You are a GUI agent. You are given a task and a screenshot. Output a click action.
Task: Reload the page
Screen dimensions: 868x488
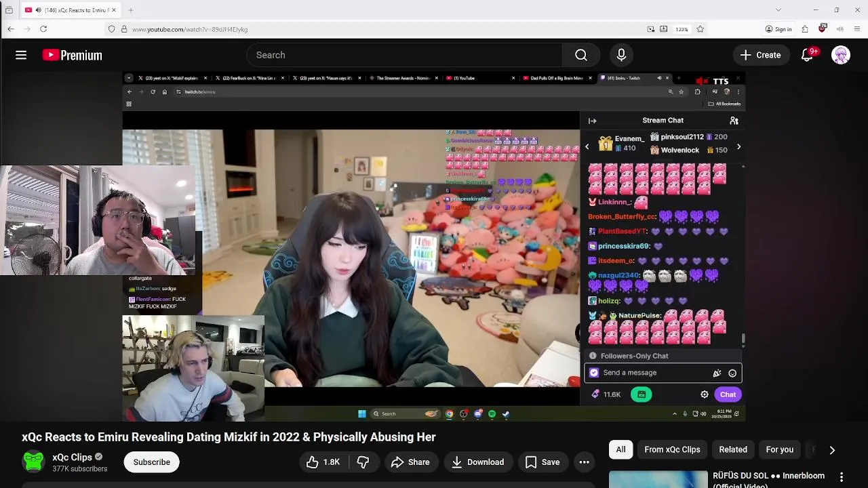point(43,29)
